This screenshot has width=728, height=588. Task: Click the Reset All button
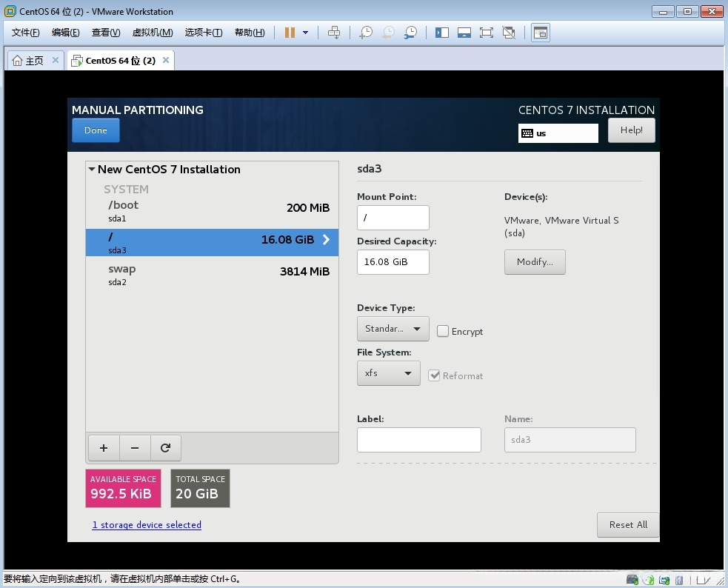(628, 525)
